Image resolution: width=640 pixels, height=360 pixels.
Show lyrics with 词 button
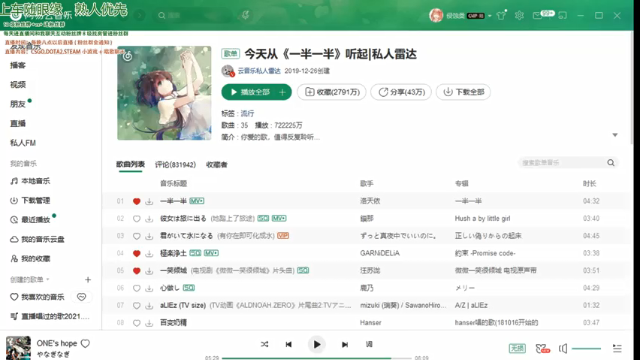(x=369, y=344)
